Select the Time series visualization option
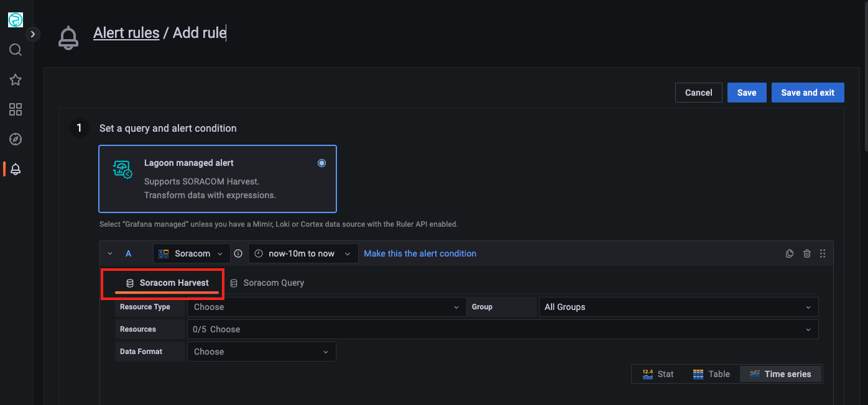Viewport: 868px width, 405px height. click(x=780, y=374)
